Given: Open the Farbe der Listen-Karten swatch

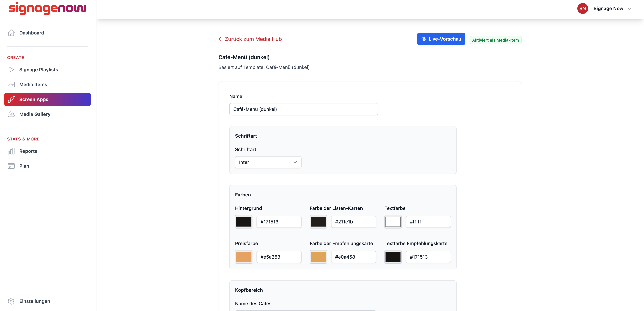Looking at the screenshot, I should click(318, 222).
